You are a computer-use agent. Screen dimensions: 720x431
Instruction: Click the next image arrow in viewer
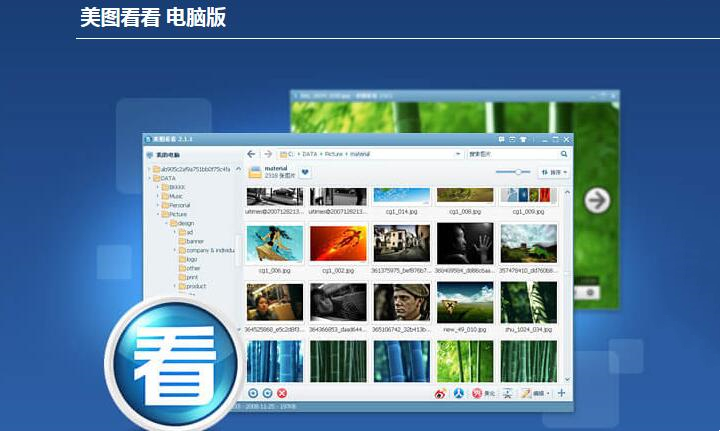(597, 201)
